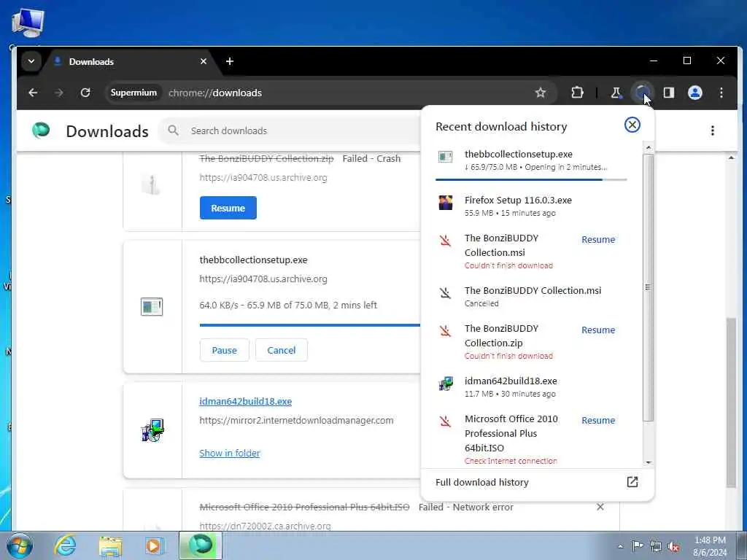Select thebbcollectionsetup.exe in recent history
The width and height of the screenshot is (747, 560).
point(531,160)
